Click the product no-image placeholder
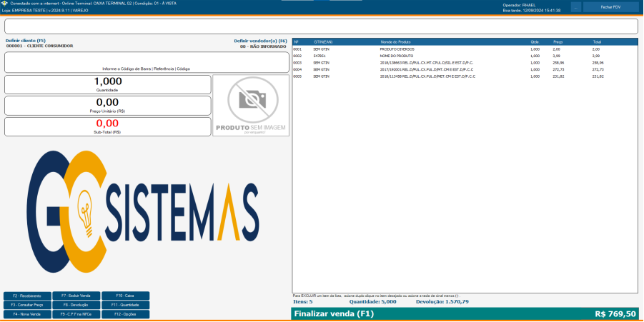Image resolution: width=644 pixels, height=322 pixels. pos(250,106)
